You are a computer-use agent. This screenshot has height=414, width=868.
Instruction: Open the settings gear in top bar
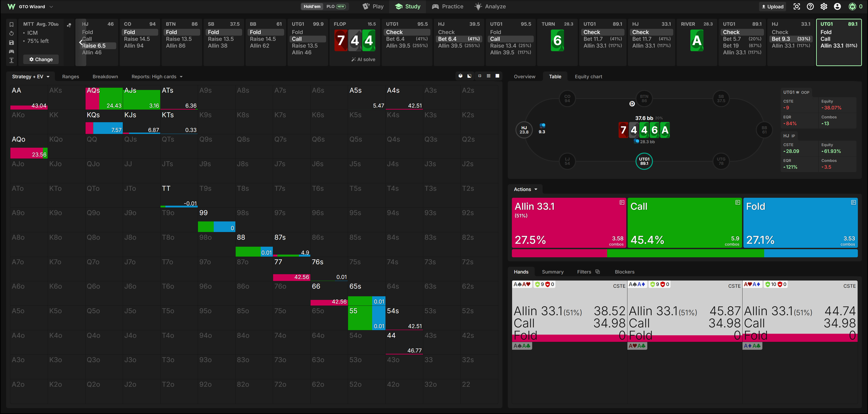(824, 6)
